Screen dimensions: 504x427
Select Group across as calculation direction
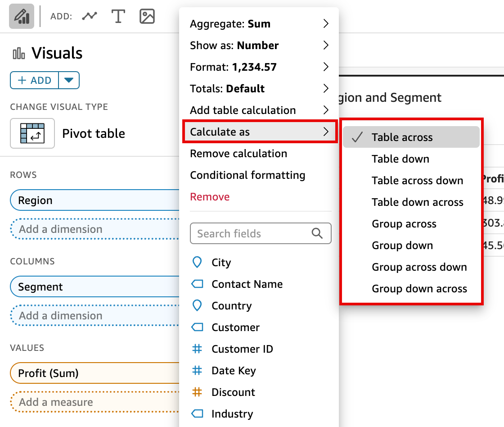pos(404,224)
